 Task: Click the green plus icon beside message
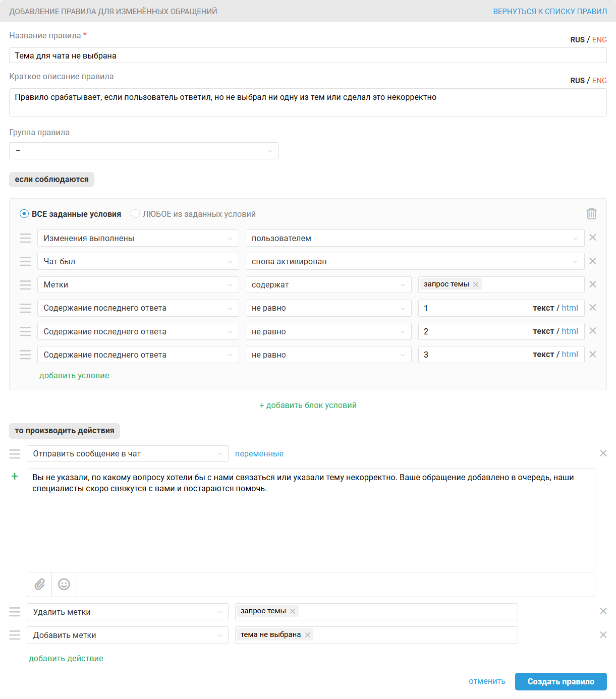coord(15,477)
